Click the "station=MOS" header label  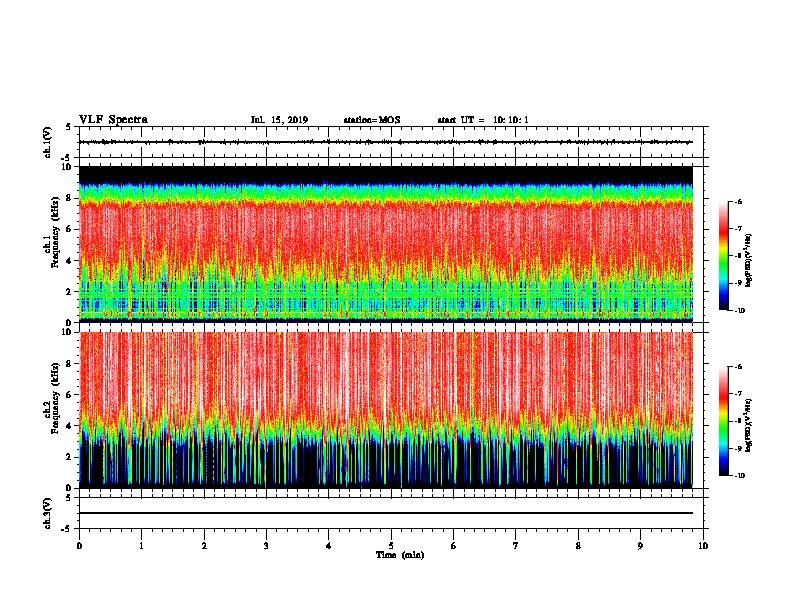372,120
